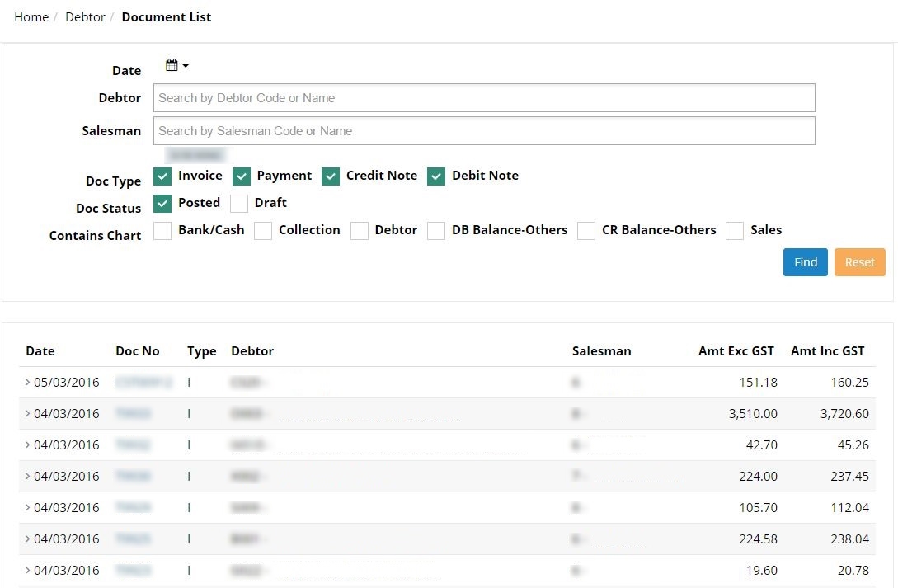Focus the Salesman search field

(484, 131)
